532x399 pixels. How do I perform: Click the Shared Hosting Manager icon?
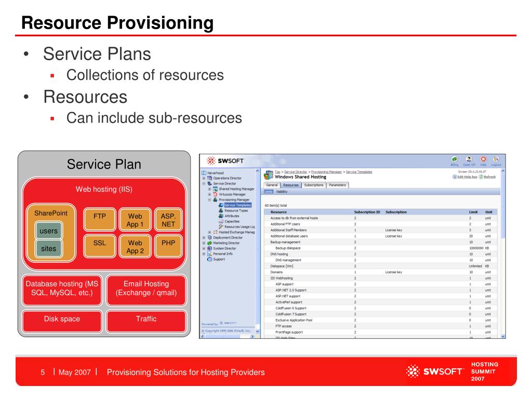tap(215, 189)
